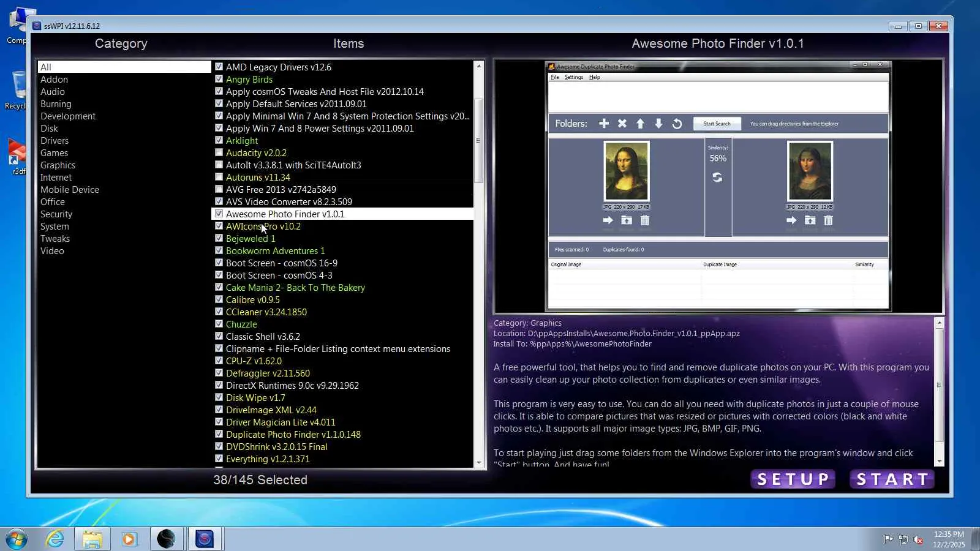980x551 pixels.
Task: Open the taskbar clock and date
Action: coord(949,539)
